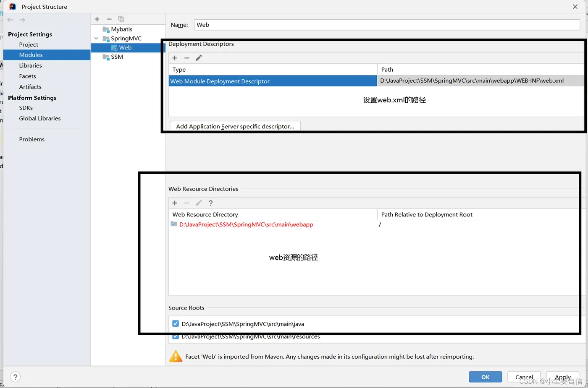Viewport: 588px width, 388px height.
Task: Click the Cancel button
Action: (x=524, y=377)
